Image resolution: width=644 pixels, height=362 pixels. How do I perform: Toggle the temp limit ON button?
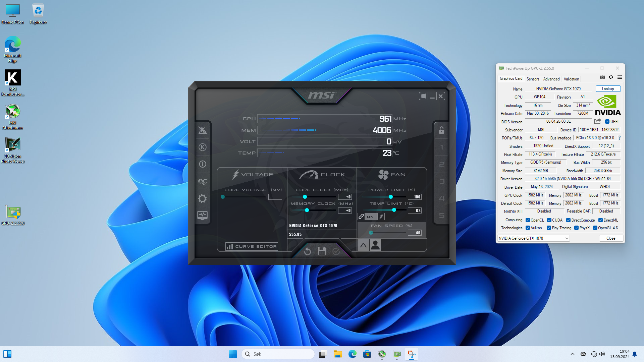(370, 217)
